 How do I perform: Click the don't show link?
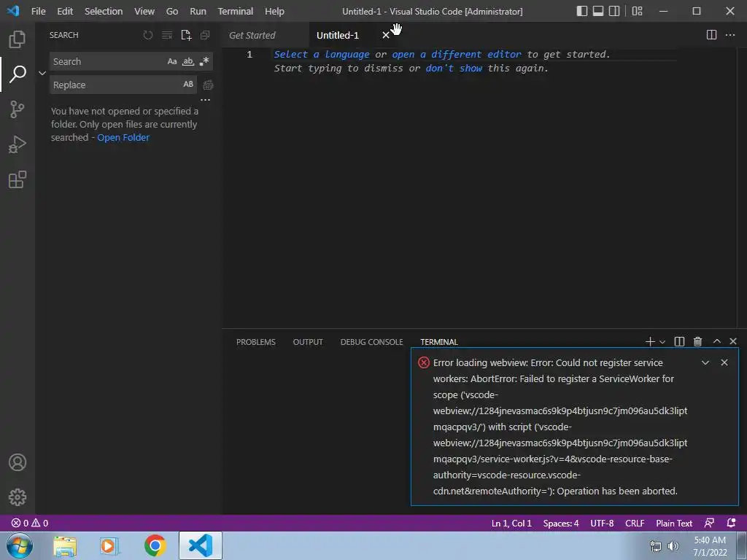(x=454, y=68)
